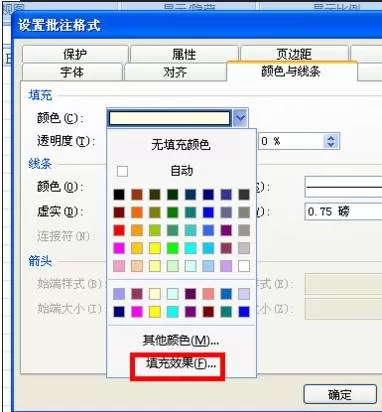382x412 pixels.
Task: Pick the Pale Blue pastel swatch
Action: point(208,266)
